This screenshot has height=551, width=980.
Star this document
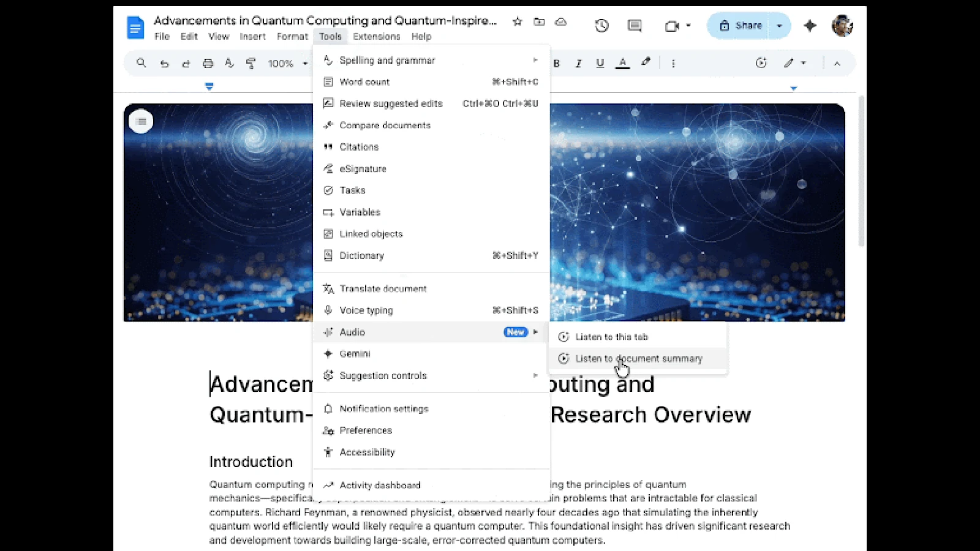tap(518, 21)
